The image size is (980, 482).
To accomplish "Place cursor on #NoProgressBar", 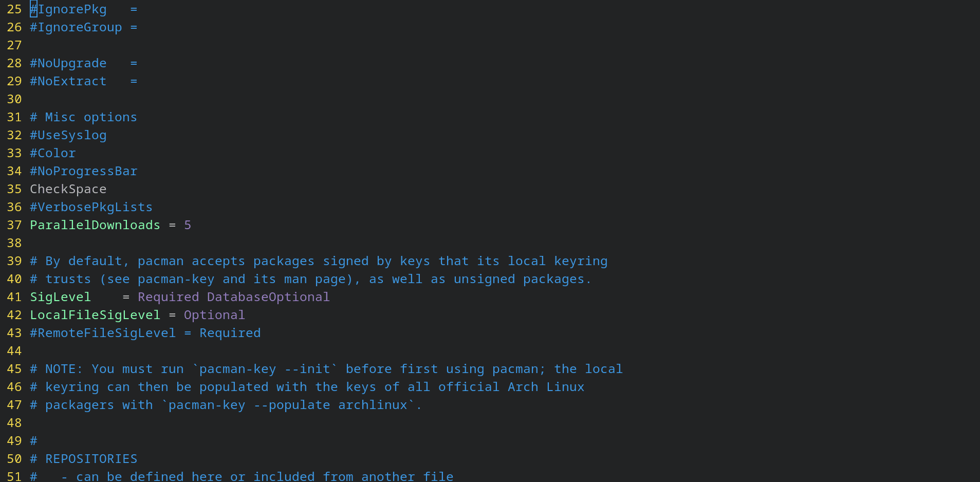I will 83,171.
